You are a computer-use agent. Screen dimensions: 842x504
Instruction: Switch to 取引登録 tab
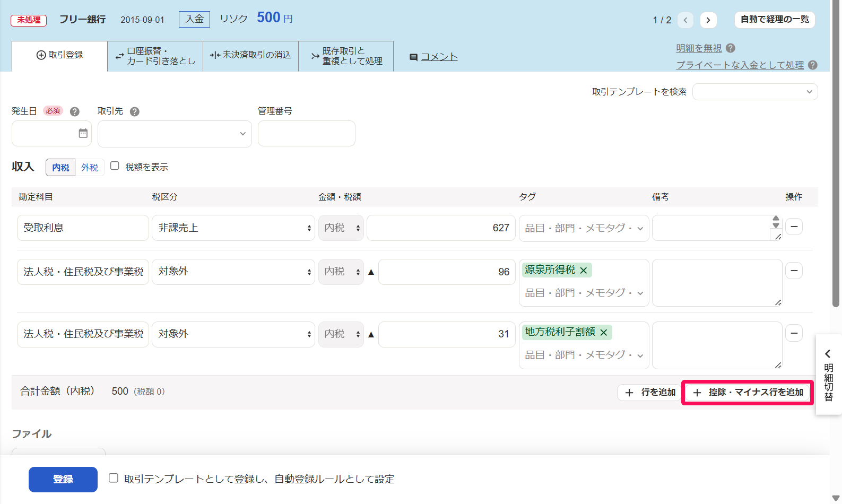click(x=59, y=55)
